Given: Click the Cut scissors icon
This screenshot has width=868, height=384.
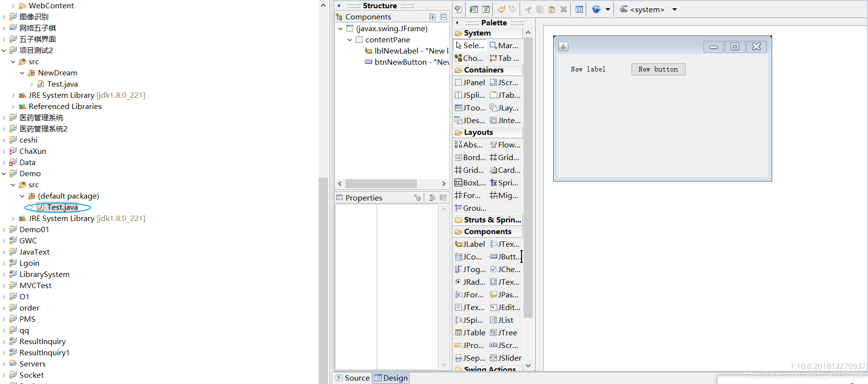Looking at the screenshot, I should pos(528,9).
